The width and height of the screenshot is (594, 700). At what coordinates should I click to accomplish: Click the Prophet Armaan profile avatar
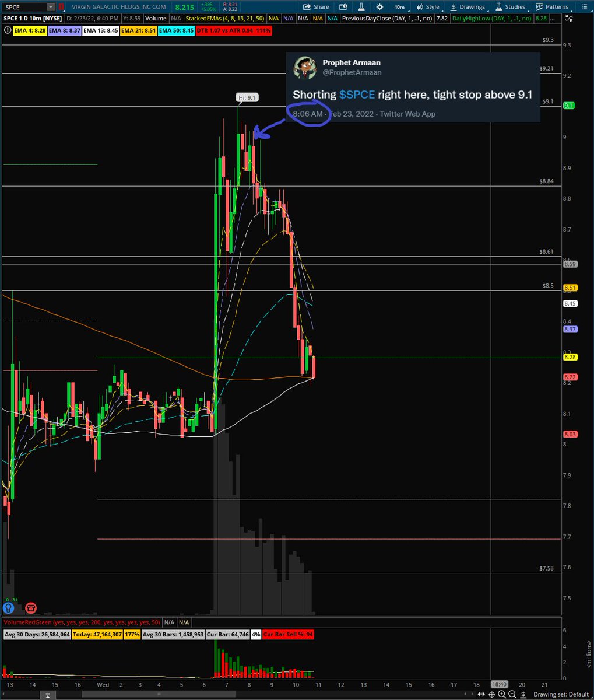tap(304, 67)
